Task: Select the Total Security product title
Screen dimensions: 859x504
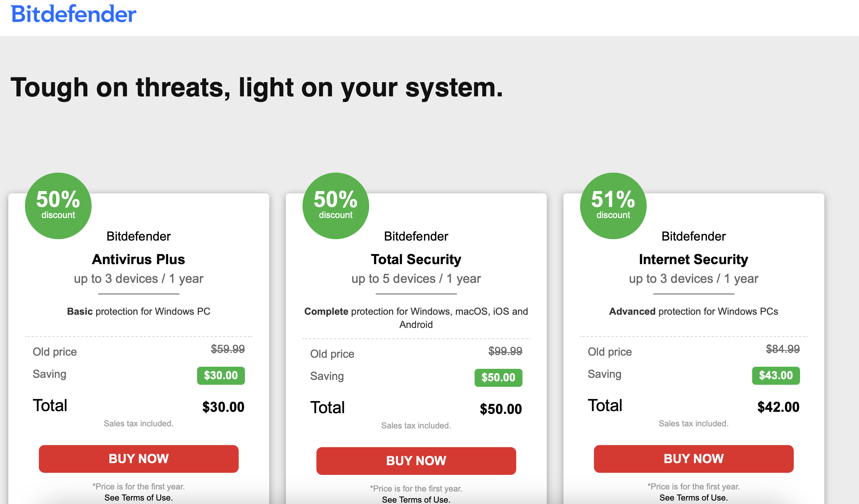Action: click(x=416, y=259)
